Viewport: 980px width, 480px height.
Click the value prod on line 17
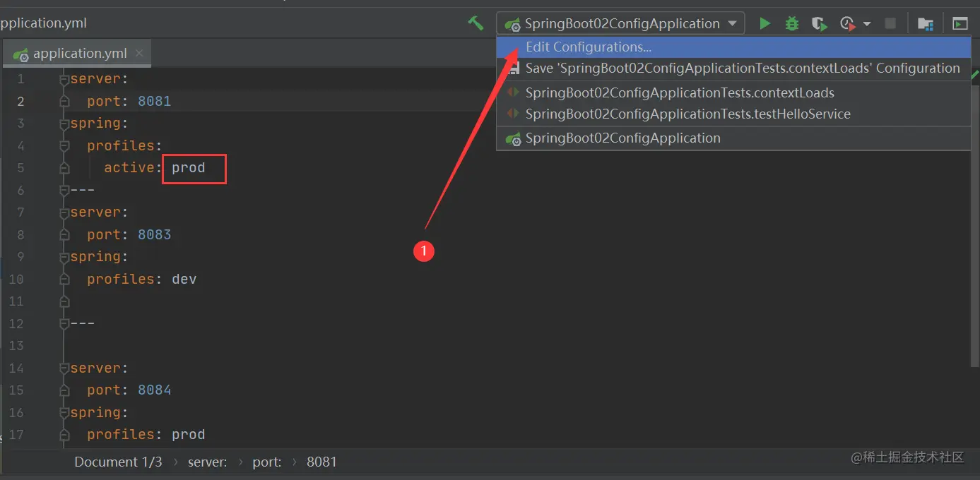[189, 435]
